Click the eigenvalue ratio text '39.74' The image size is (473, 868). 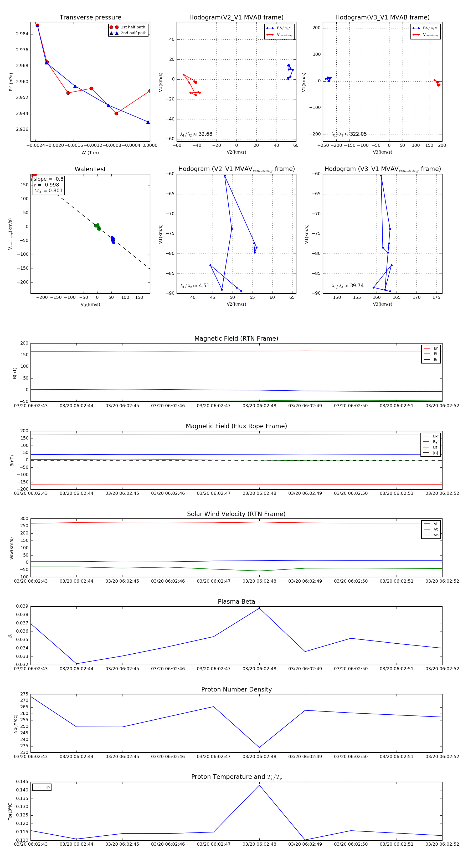click(x=357, y=286)
